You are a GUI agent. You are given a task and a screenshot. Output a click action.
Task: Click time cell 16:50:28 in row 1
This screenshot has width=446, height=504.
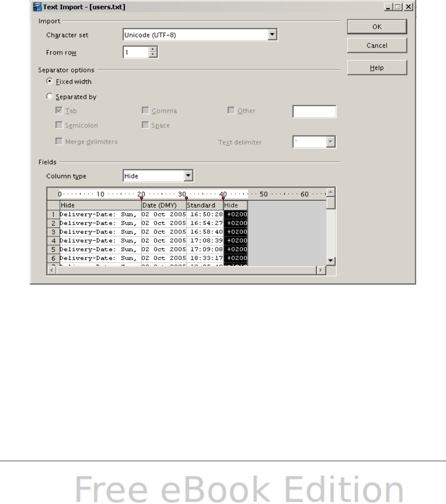click(x=205, y=214)
